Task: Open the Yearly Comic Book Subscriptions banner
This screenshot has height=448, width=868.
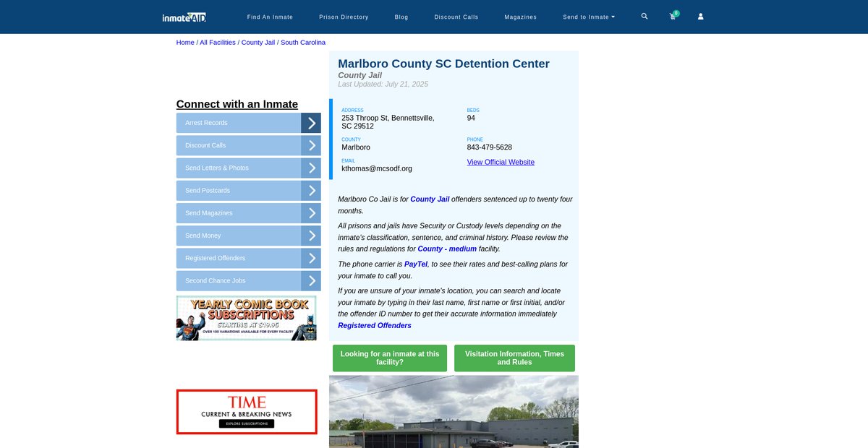Action: click(x=247, y=319)
